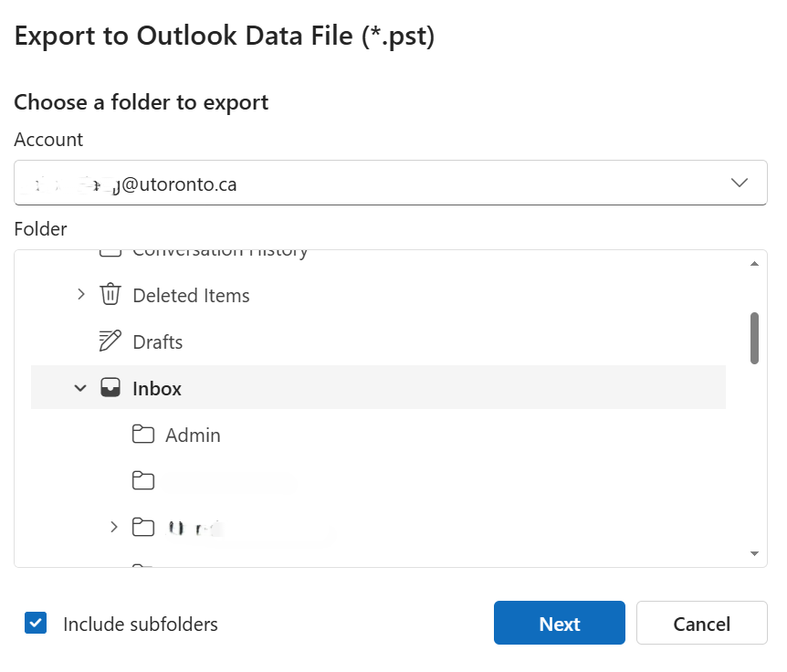The image size is (787, 672).
Task: Open the Account dropdown chevron
Action: 740,184
